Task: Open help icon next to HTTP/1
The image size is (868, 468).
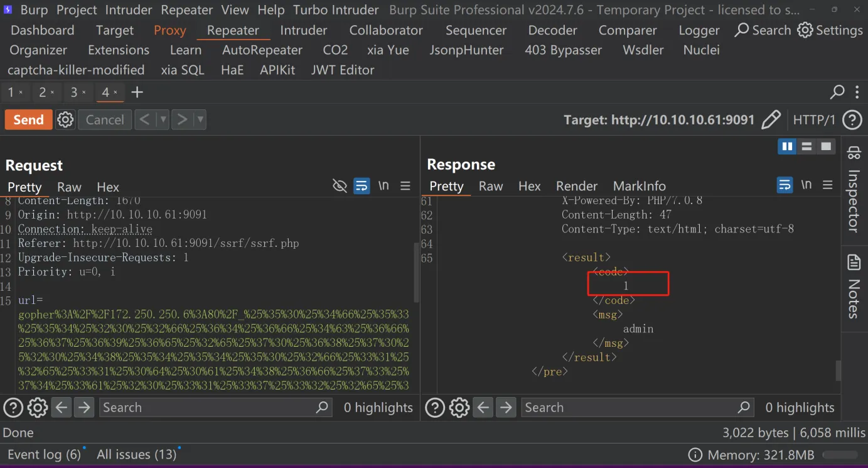Action: point(852,119)
